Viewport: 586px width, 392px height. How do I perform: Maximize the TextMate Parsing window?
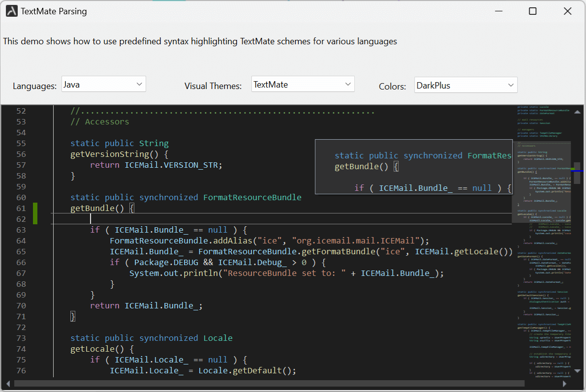(x=532, y=11)
